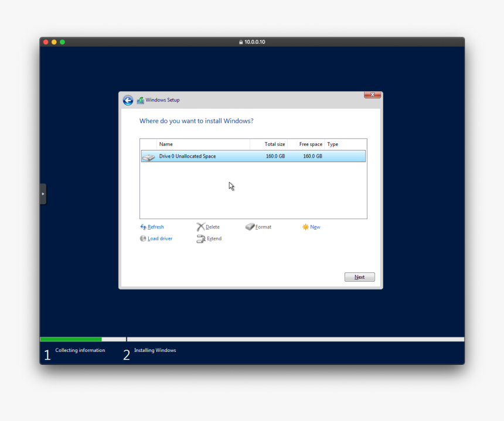The width and height of the screenshot is (504, 421).
Task: Create a New partition
Action: 315,227
